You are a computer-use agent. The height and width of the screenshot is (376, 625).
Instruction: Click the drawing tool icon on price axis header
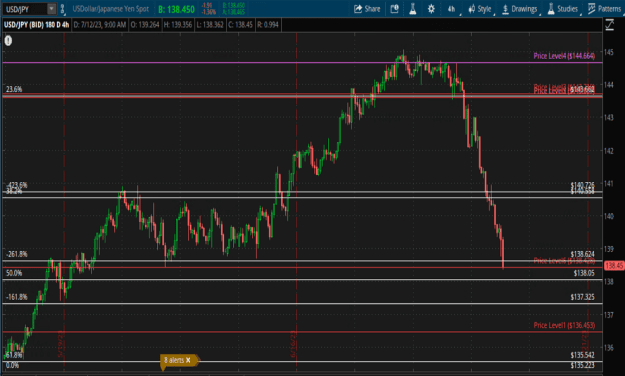pos(610,25)
